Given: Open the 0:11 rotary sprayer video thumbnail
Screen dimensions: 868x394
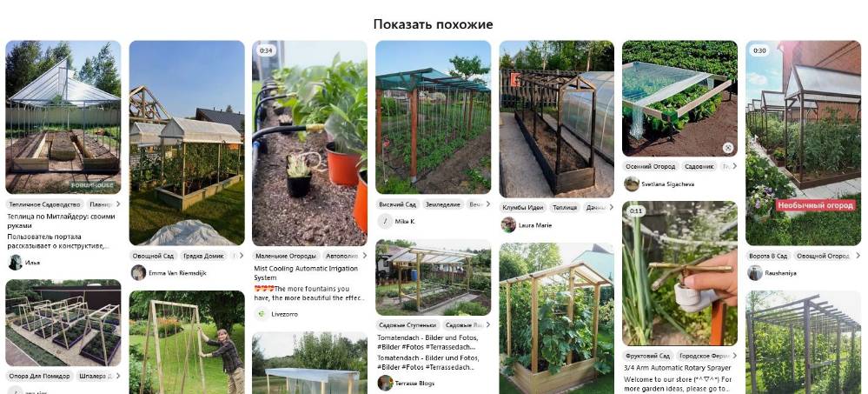Looking at the screenshot, I should [x=679, y=273].
